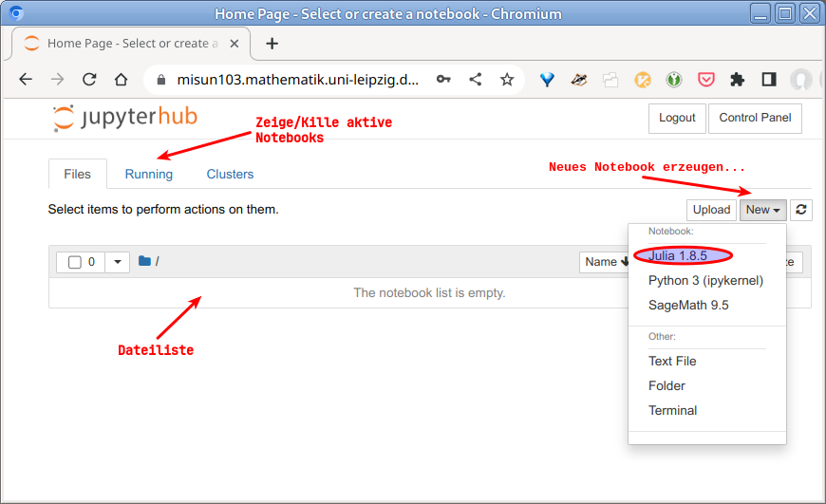The image size is (826, 504).
Task: Click the share icon in address bar
Action: [475, 80]
